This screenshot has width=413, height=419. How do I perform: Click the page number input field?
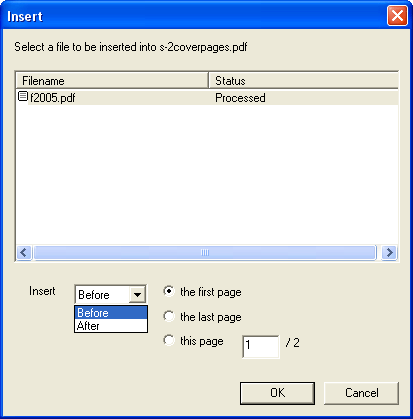261,346
